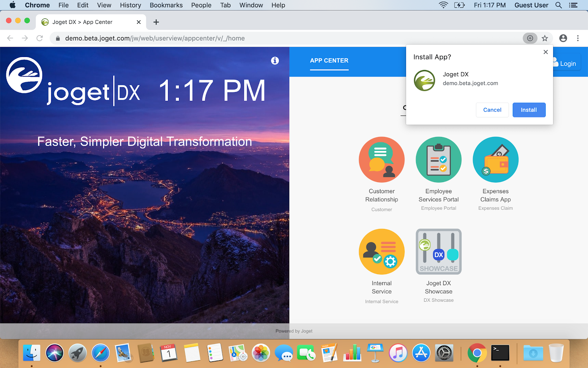The height and width of the screenshot is (368, 588).
Task: Open Keynote from the dock
Action: (x=375, y=353)
